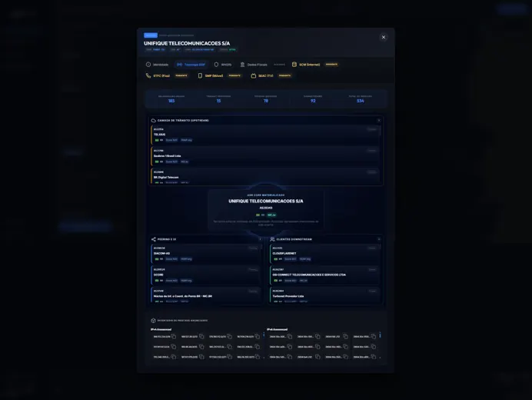Close the Unifique Telecomunicacoes dialog
The image size is (532, 400).
pyautogui.click(x=384, y=38)
